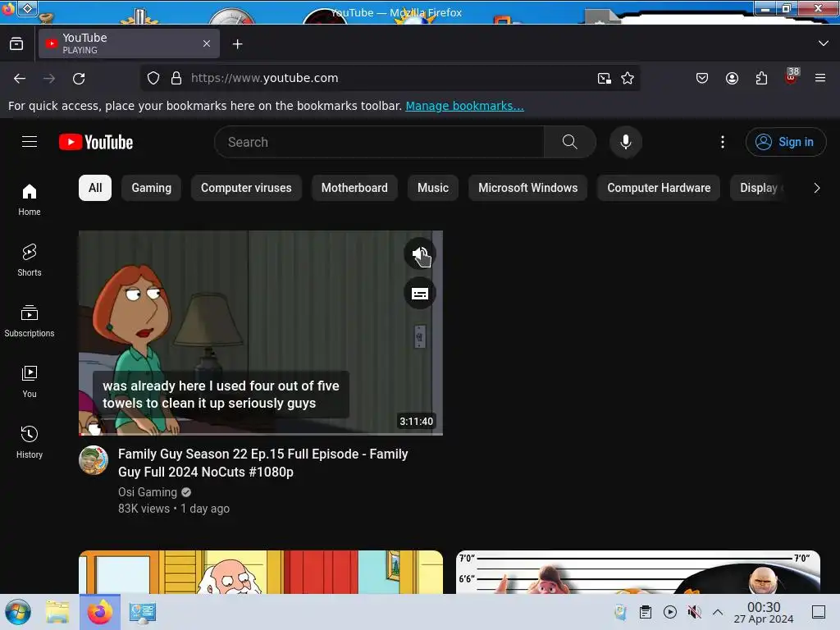The height and width of the screenshot is (630, 840).
Task: Save page to Pocket
Action: (702, 78)
